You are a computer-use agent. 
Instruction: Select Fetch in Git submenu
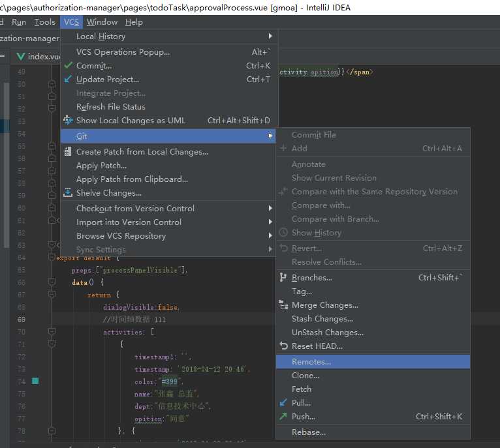click(x=373, y=389)
